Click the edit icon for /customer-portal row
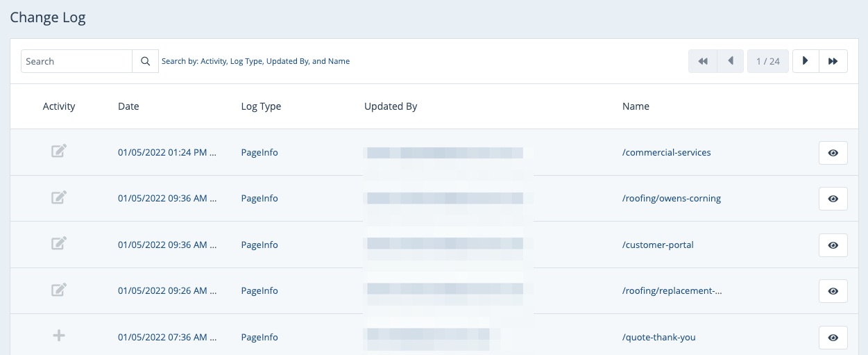 click(x=59, y=244)
